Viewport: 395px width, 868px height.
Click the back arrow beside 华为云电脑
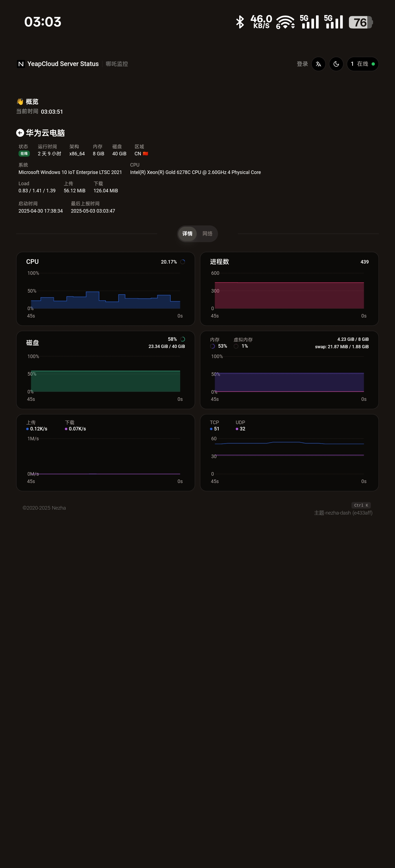coord(20,133)
